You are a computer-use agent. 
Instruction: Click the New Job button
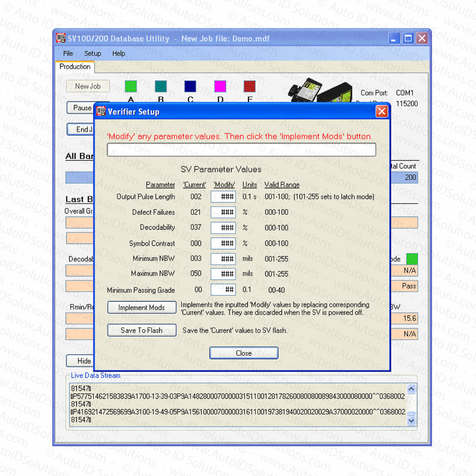click(x=88, y=86)
